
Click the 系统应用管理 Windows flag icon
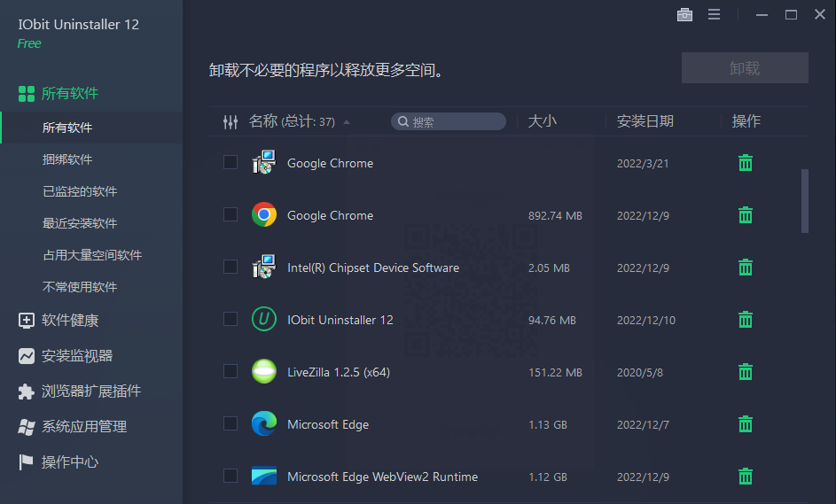click(26, 427)
